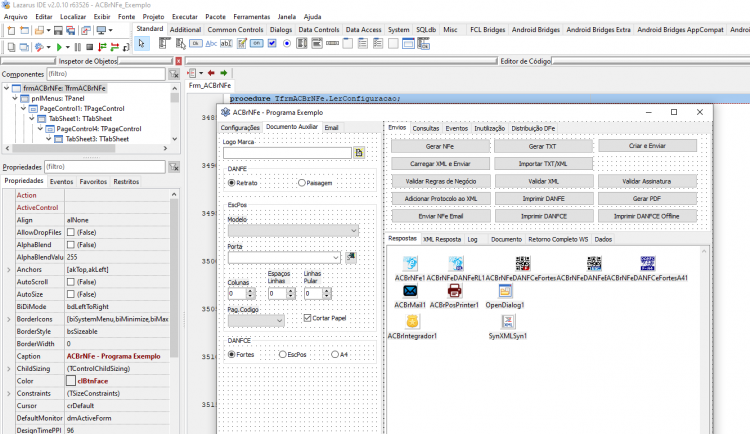Viewport: 750px width, 434px height.
Task: Pick the TCheckBox palette component
Action: (272, 44)
